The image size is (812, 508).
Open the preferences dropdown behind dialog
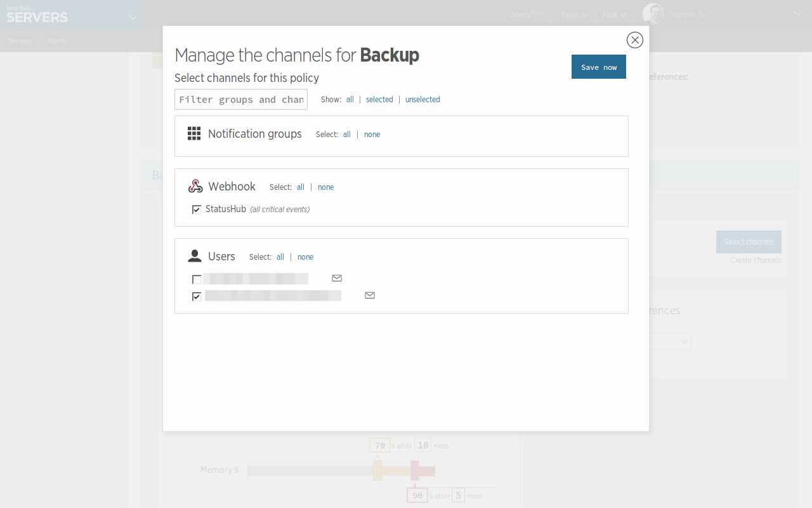[x=670, y=342]
